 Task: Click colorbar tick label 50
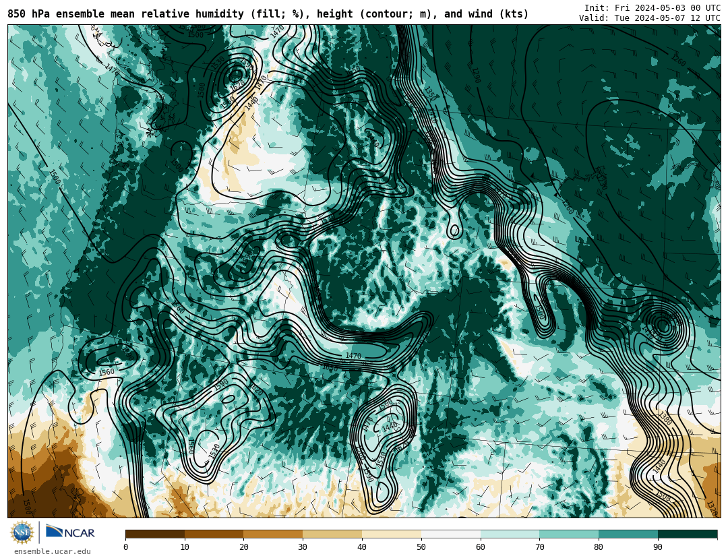coord(421,547)
